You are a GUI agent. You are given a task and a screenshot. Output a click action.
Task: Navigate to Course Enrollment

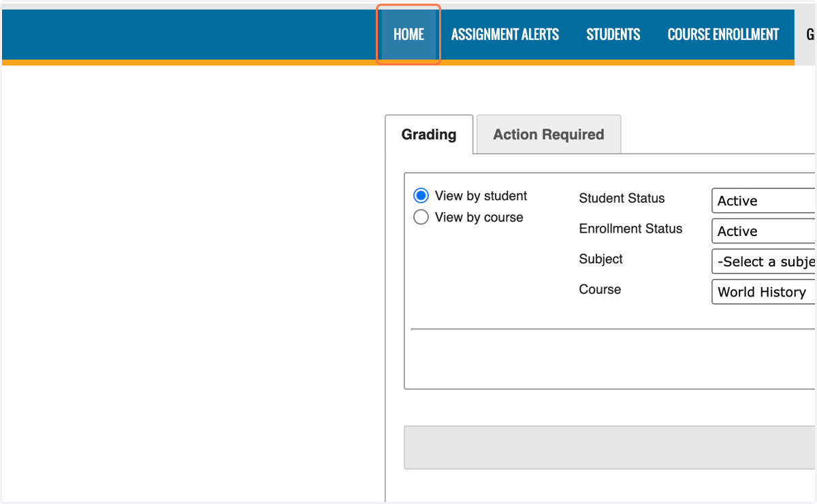[723, 34]
